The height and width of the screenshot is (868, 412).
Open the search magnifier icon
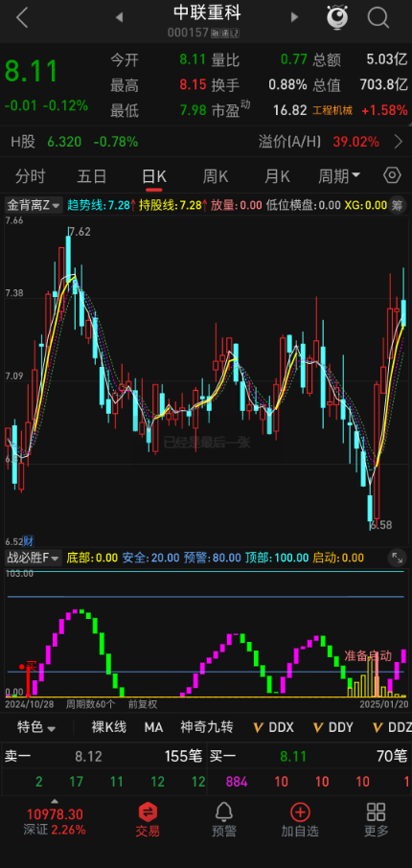[378, 17]
